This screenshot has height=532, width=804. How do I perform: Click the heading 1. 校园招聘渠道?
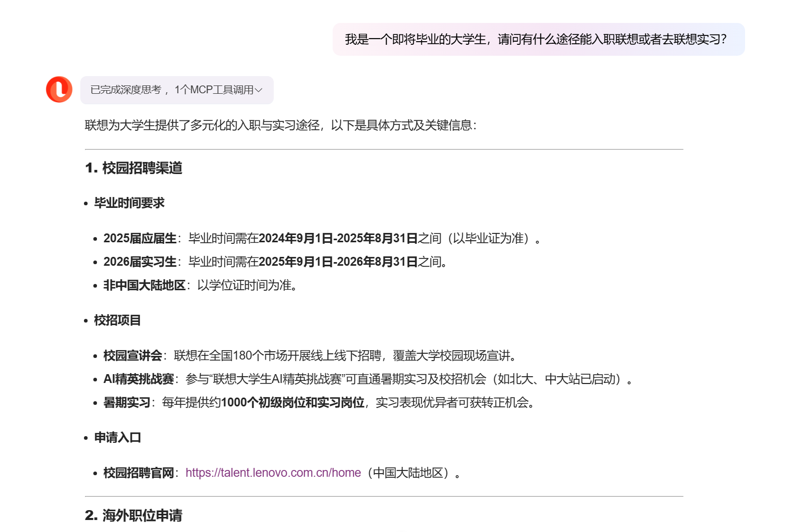point(133,168)
